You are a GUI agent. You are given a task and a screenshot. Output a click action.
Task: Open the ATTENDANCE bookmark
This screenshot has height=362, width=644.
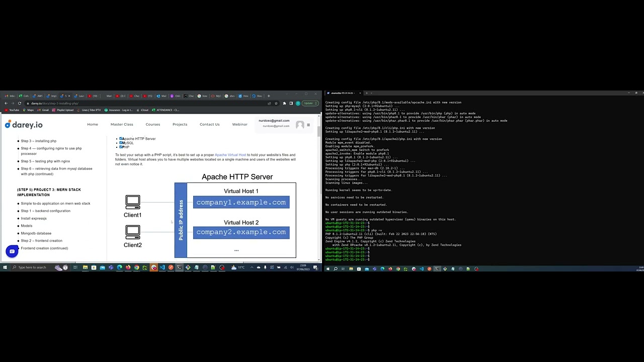(x=165, y=110)
